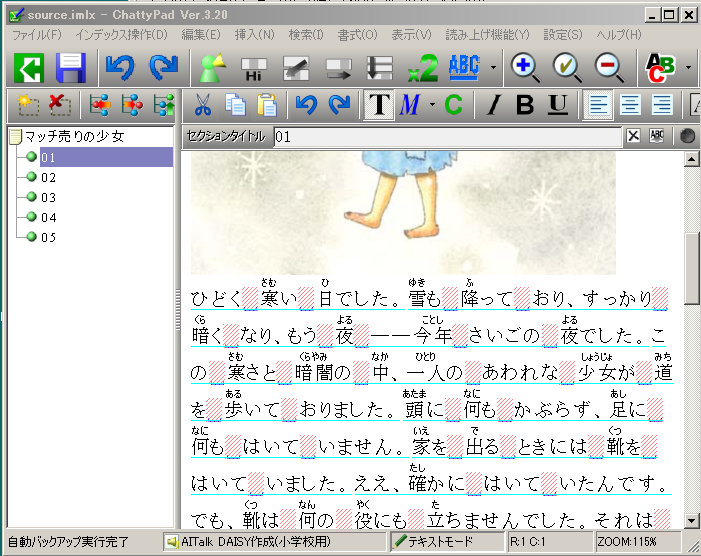
Task: Open the 挿入(N) menu
Action: pyautogui.click(x=254, y=35)
